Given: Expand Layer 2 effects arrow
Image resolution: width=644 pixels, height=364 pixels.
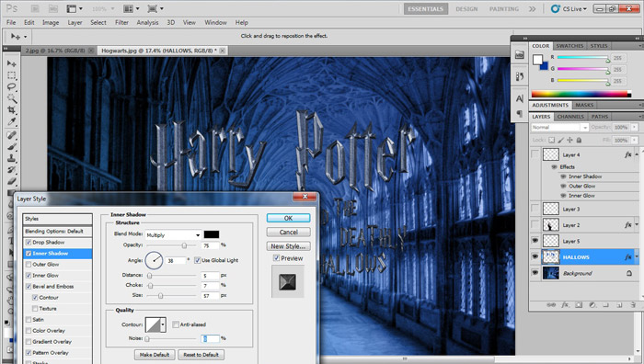Looking at the screenshot, I should tap(637, 225).
